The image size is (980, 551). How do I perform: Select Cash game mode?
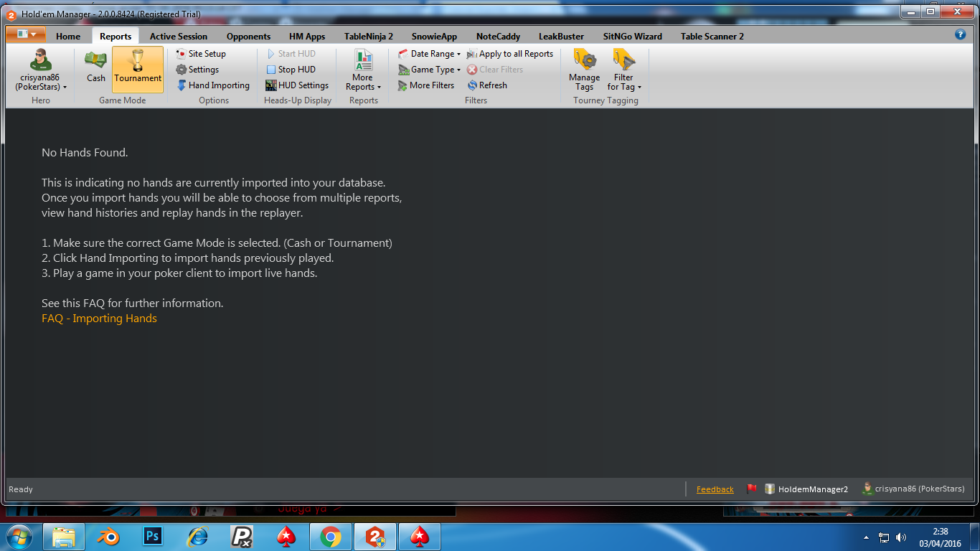(x=96, y=70)
